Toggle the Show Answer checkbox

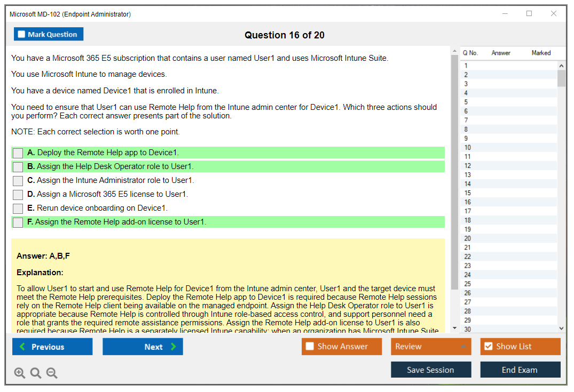click(310, 346)
